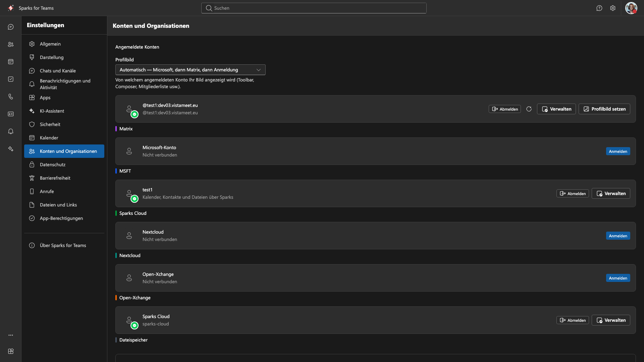Open Darstellung settings
This screenshot has width=644, height=362.
coord(64,57)
